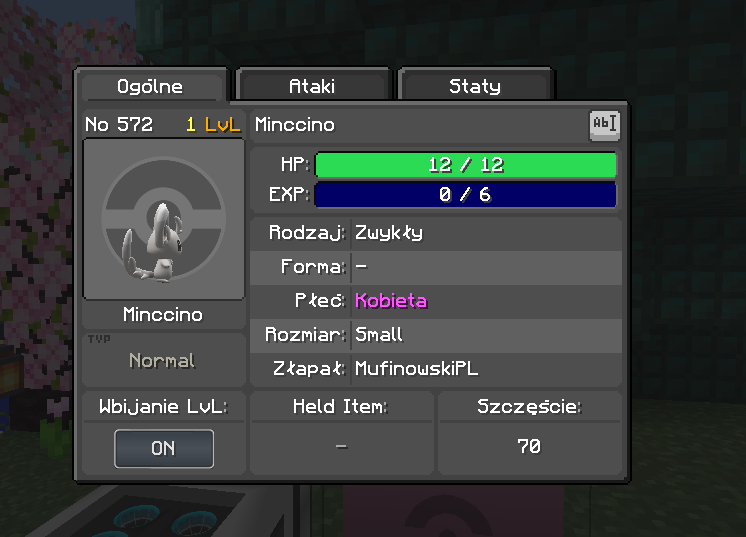This screenshot has height=537, width=746.
Task: Click the Rodzaj Zwykły row
Action: pos(436,233)
